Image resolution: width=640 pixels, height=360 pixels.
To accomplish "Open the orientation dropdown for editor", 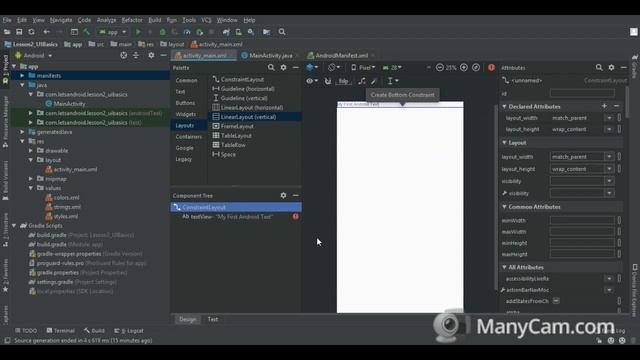I will [334, 67].
